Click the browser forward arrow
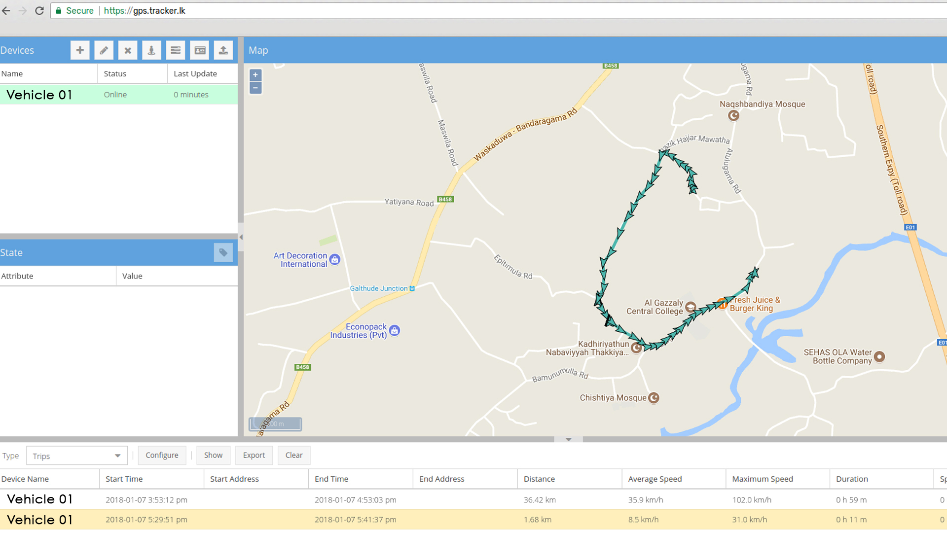The height and width of the screenshot is (560, 947). [x=23, y=10]
